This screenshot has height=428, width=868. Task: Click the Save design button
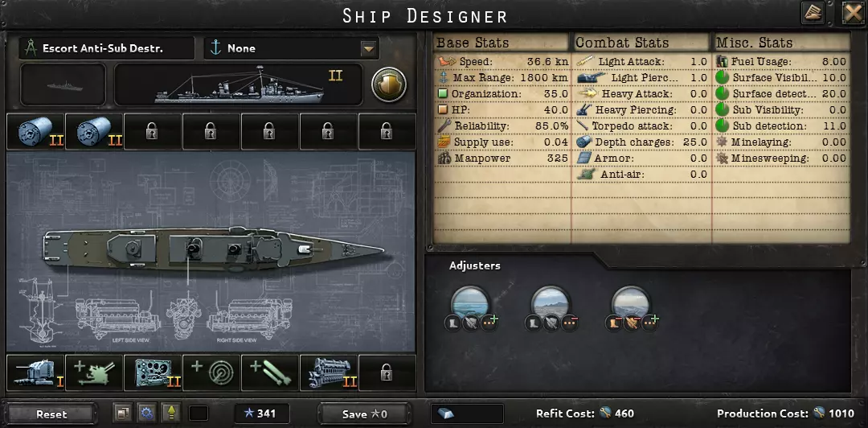[365, 414]
